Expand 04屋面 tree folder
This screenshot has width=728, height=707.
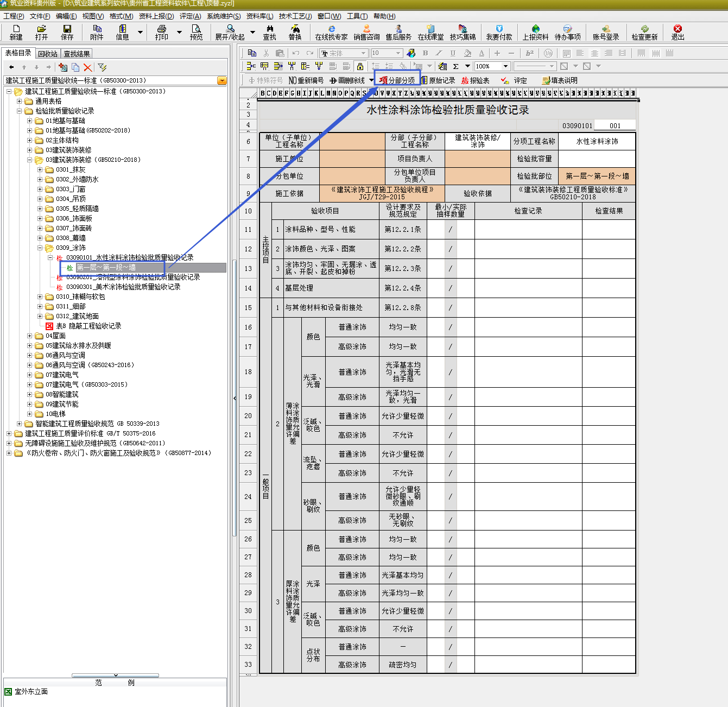29,336
